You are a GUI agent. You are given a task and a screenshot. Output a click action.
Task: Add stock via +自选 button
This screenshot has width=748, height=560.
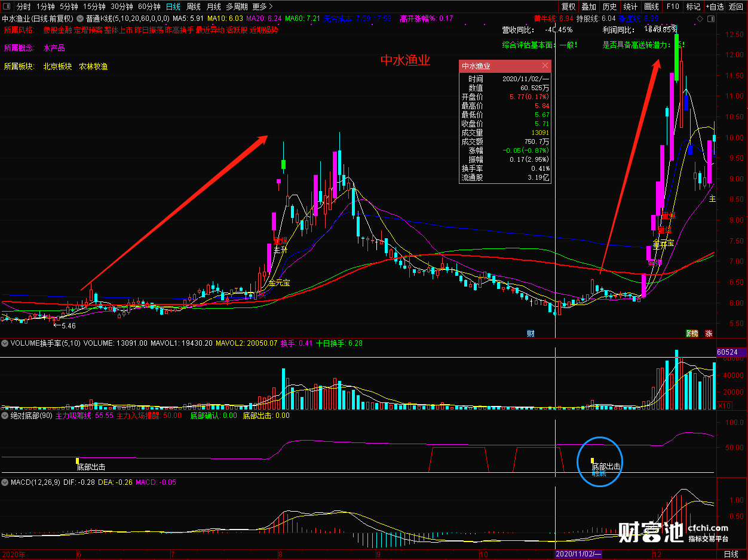715,7
